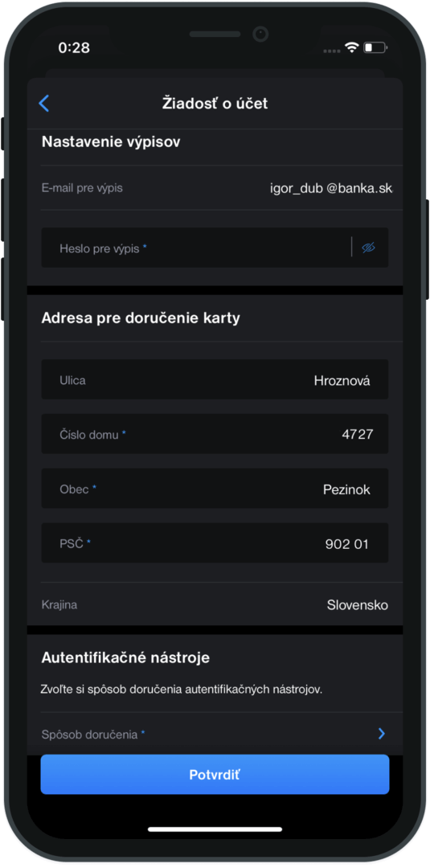This screenshot has width=430, height=868.
Task: Tap the home indicator bar at the bottom
Action: (215, 829)
